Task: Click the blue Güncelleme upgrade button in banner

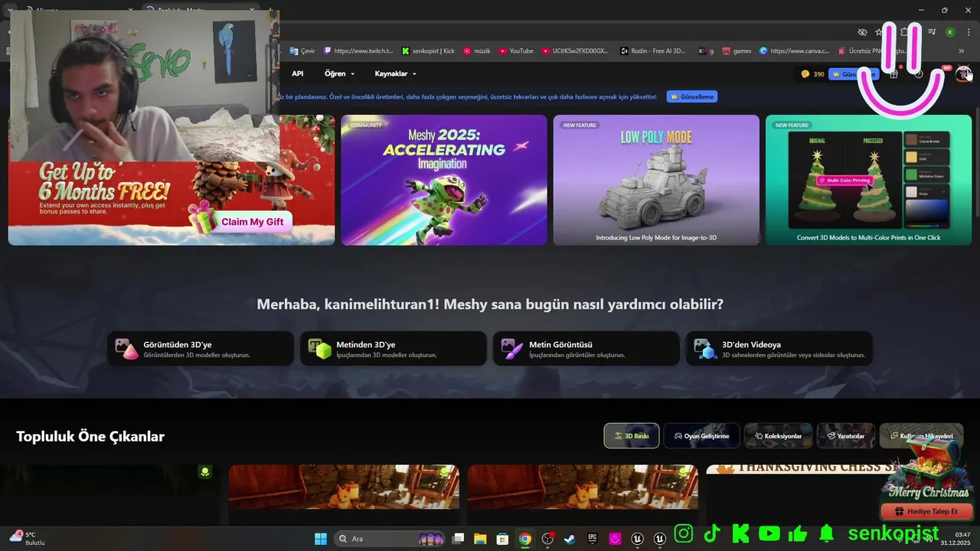Action: coord(691,96)
